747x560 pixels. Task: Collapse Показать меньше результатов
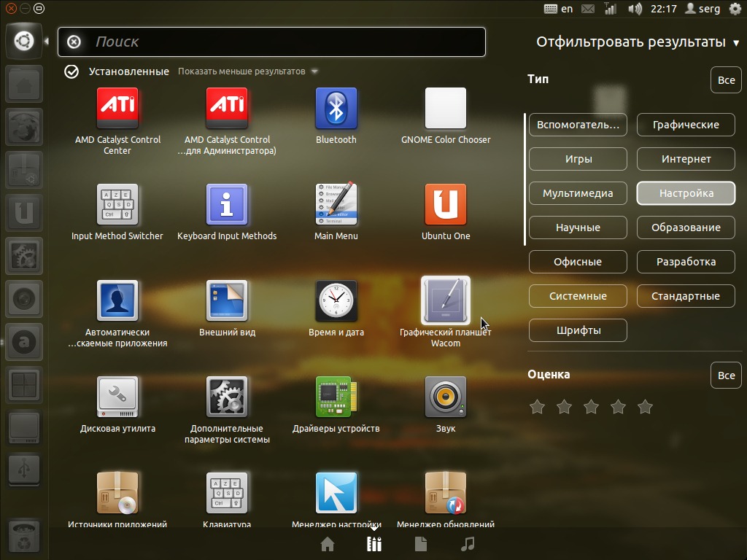(248, 71)
